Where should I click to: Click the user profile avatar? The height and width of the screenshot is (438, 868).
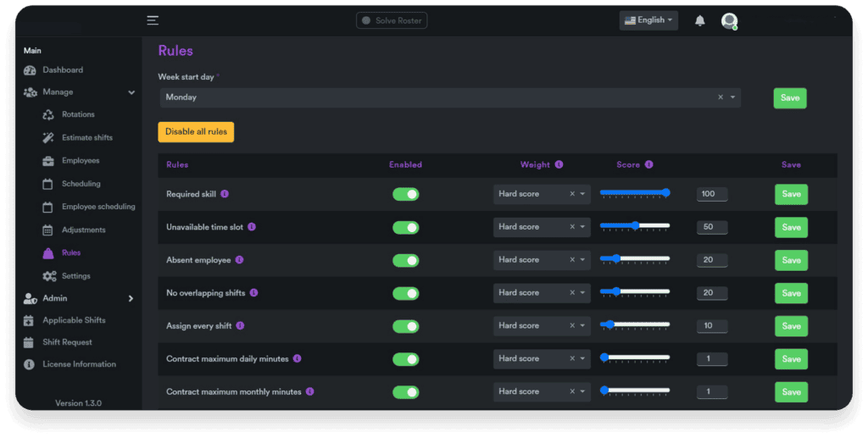click(729, 21)
